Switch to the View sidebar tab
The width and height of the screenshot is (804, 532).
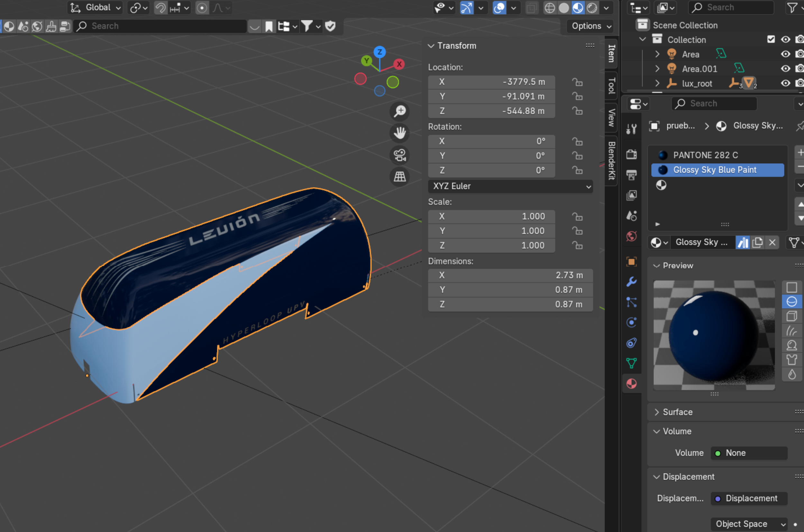[x=612, y=117]
